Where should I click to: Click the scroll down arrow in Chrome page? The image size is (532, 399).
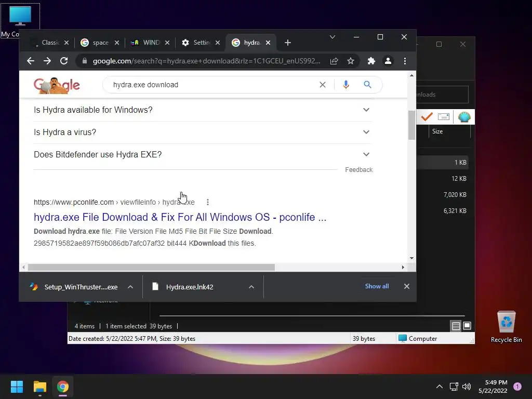pos(411,258)
